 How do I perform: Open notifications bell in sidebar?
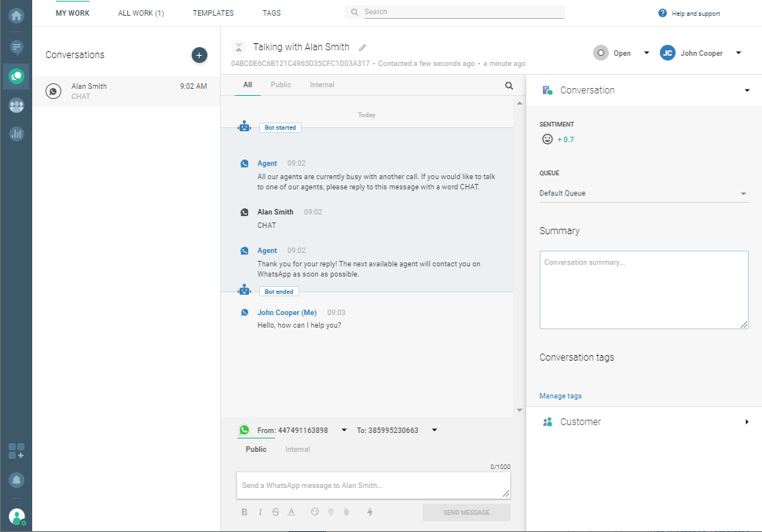(16, 480)
